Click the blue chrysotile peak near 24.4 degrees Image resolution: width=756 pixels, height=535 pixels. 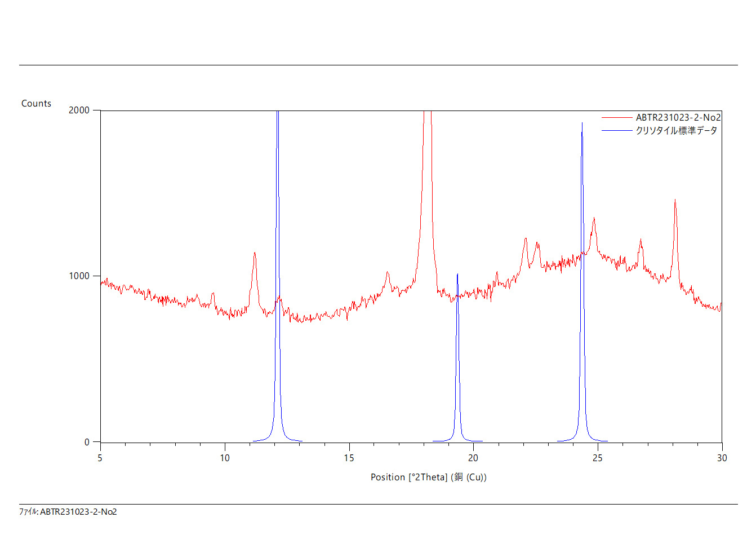582,282
